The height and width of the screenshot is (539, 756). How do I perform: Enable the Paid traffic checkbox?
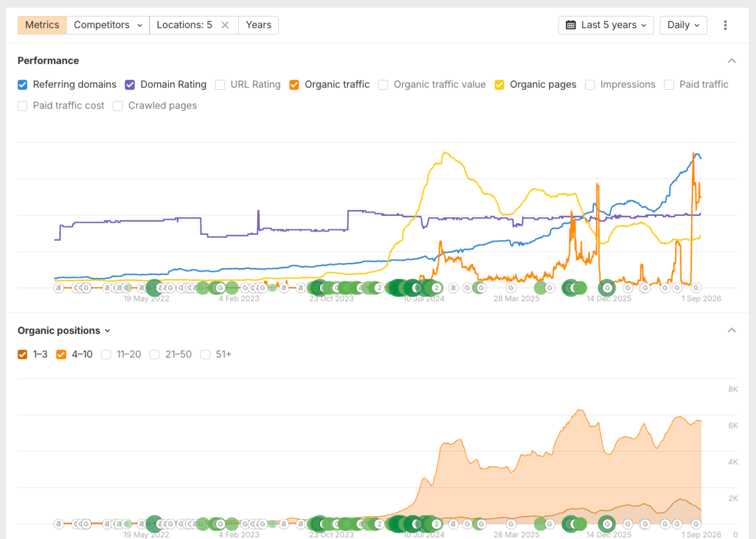click(669, 85)
